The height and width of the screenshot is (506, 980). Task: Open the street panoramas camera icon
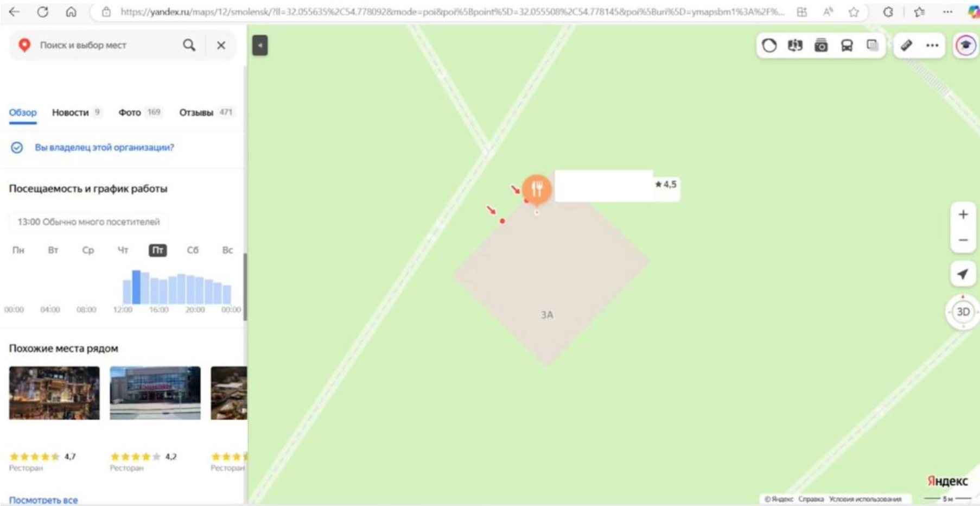click(x=821, y=46)
